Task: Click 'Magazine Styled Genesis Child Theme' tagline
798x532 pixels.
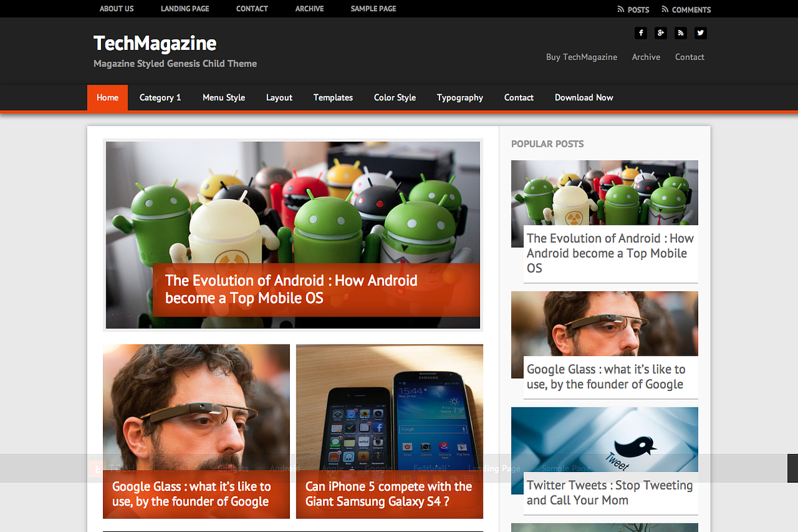Action: click(x=175, y=64)
